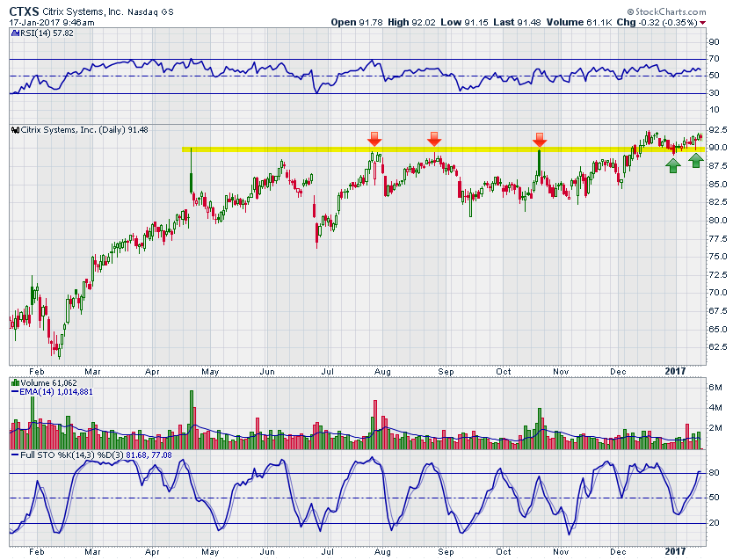Click the 2M volume axis label

(715, 428)
